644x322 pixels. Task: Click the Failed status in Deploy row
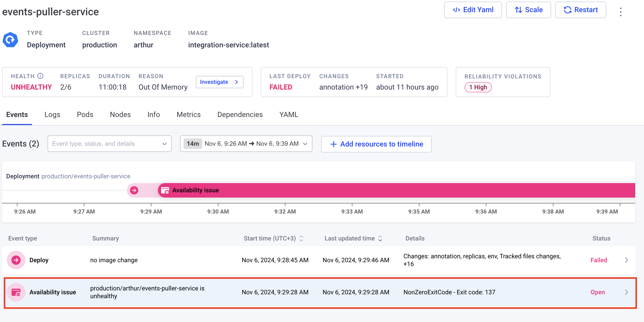point(599,260)
